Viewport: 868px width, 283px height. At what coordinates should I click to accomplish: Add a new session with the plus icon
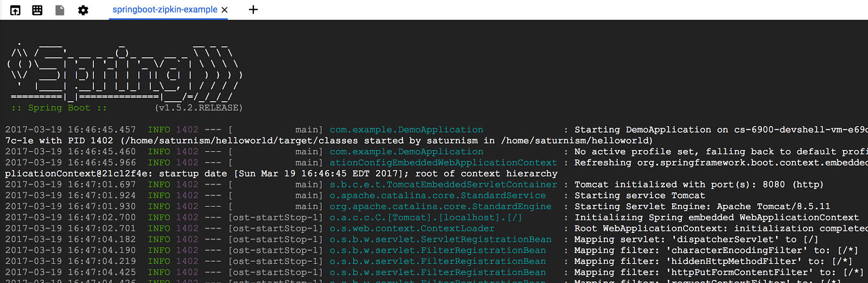pos(253,10)
